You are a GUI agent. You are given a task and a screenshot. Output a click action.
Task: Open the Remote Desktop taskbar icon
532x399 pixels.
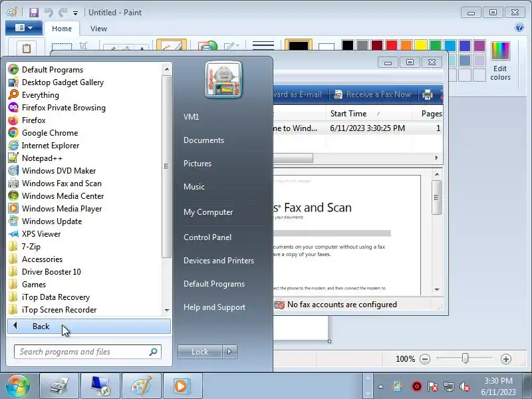100,386
